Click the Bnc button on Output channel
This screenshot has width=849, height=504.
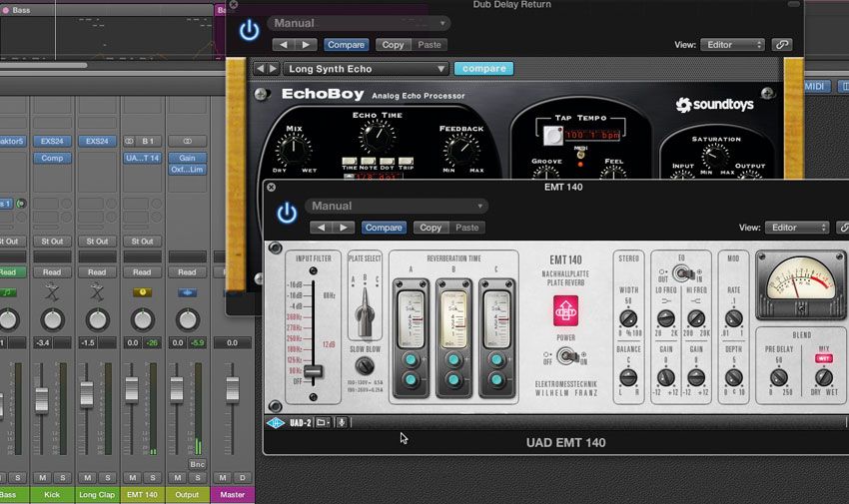[x=197, y=464]
